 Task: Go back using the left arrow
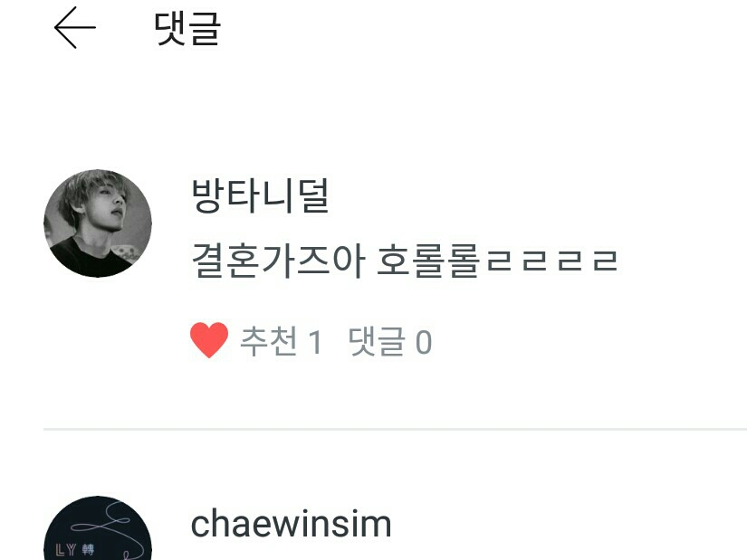pos(75,28)
